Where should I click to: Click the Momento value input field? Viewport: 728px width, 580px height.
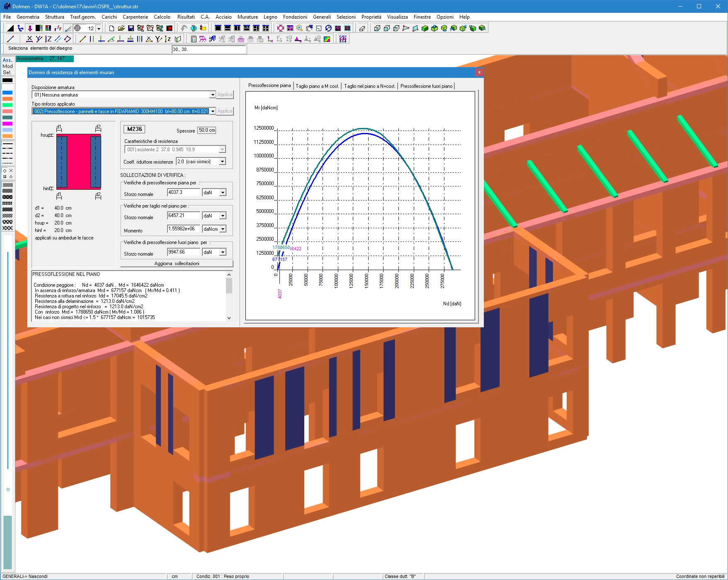[x=183, y=229]
